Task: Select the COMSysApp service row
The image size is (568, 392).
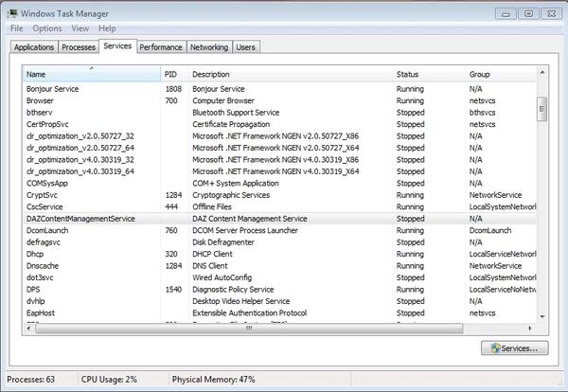Action: point(279,184)
